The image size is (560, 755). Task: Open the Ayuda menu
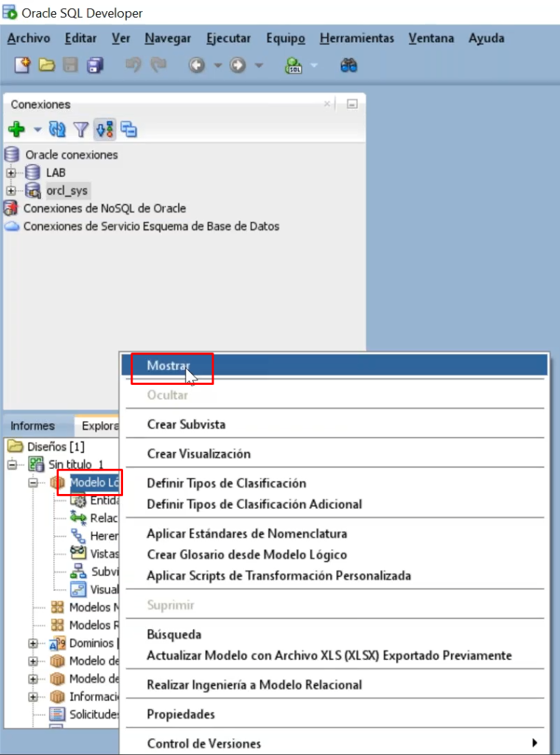point(486,38)
